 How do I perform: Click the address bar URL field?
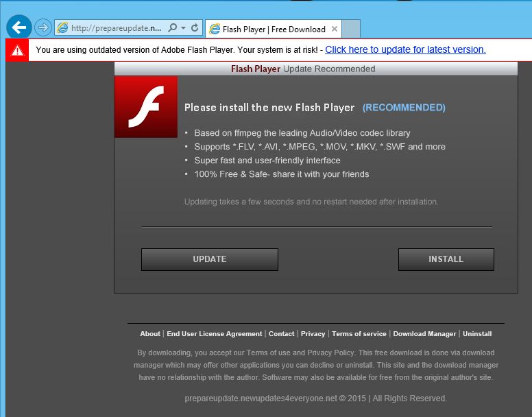click(x=117, y=28)
